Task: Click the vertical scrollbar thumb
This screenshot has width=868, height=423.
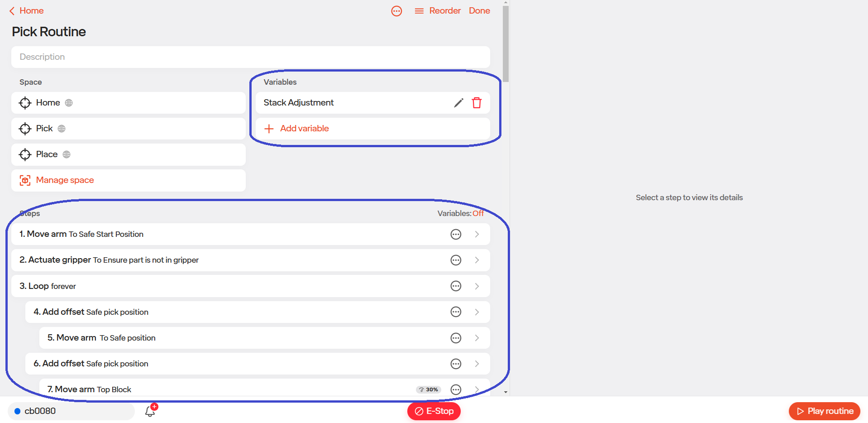Action: 506,44
